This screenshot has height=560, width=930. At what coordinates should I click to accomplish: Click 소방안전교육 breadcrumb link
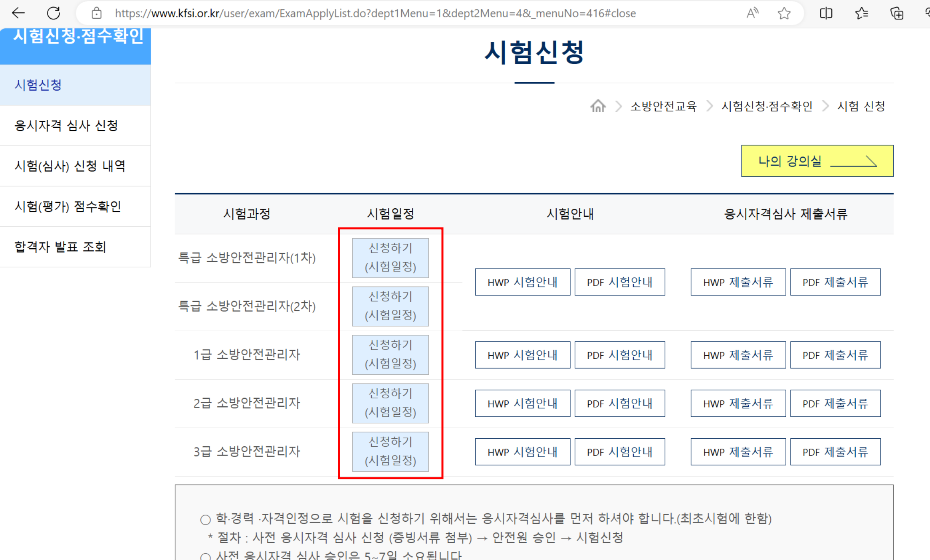(x=663, y=106)
